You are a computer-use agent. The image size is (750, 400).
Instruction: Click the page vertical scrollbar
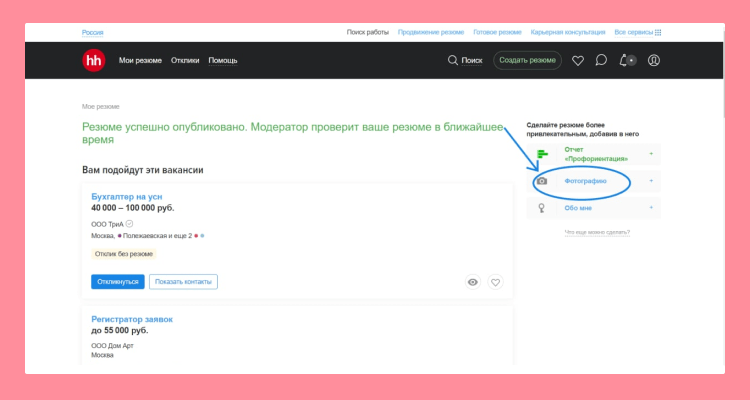click(724, 74)
